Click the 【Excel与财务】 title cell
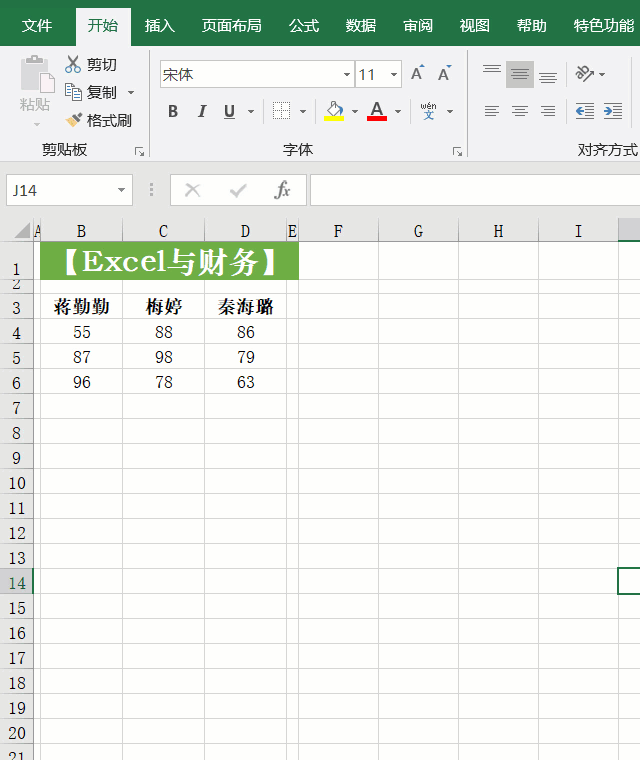This screenshot has height=760, width=640. click(x=169, y=261)
